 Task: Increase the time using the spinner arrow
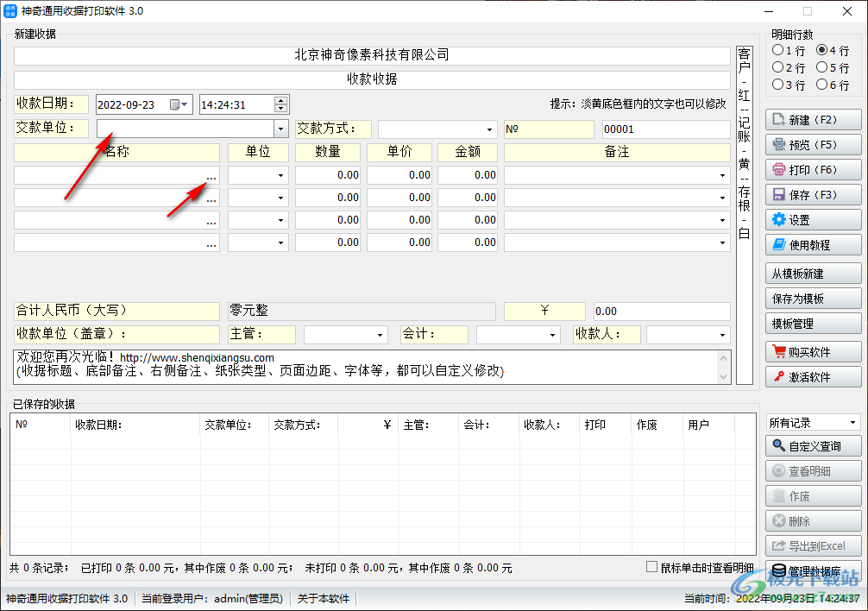click(280, 99)
